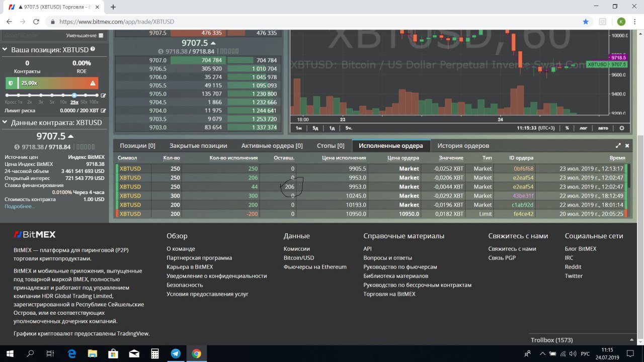Set chart range to 1м
Viewport: 644px width, 362px height.
point(298,128)
